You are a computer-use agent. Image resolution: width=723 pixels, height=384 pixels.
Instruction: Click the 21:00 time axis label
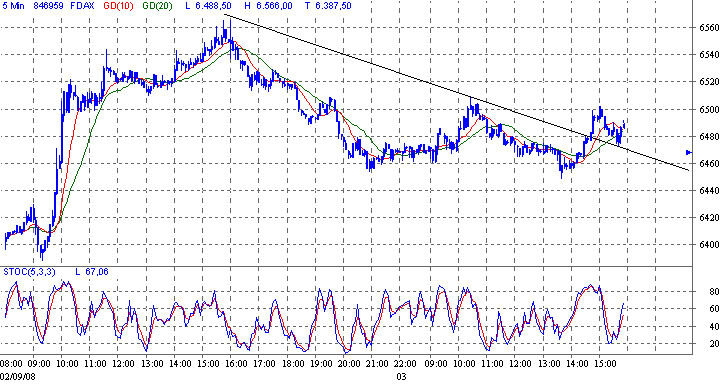tap(377, 364)
